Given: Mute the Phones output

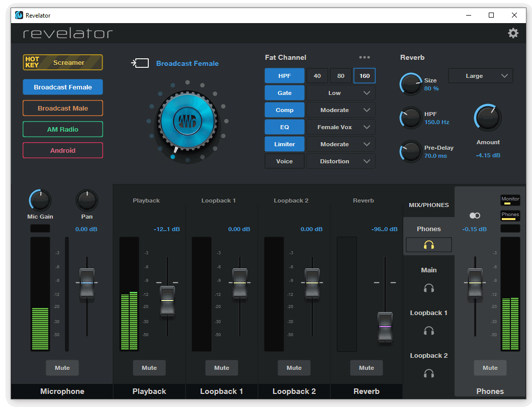Looking at the screenshot, I should point(490,368).
